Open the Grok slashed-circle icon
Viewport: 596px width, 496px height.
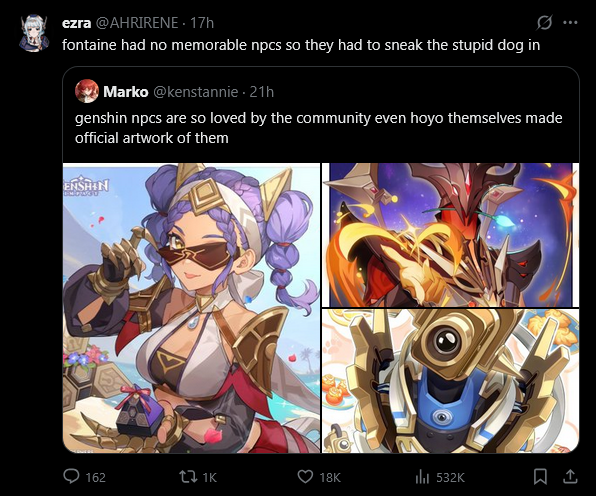[x=544, y=23]
